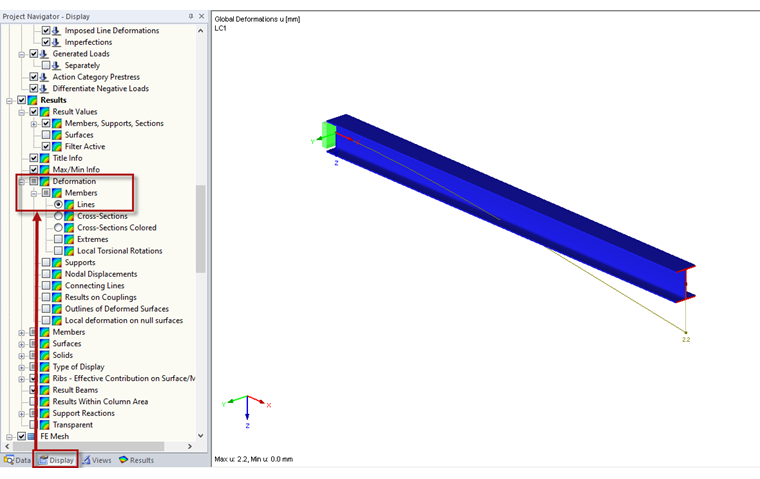Screen dimensions: 760x479
Task: Click the Global Deformations u [mm] title
Action: 257,19
